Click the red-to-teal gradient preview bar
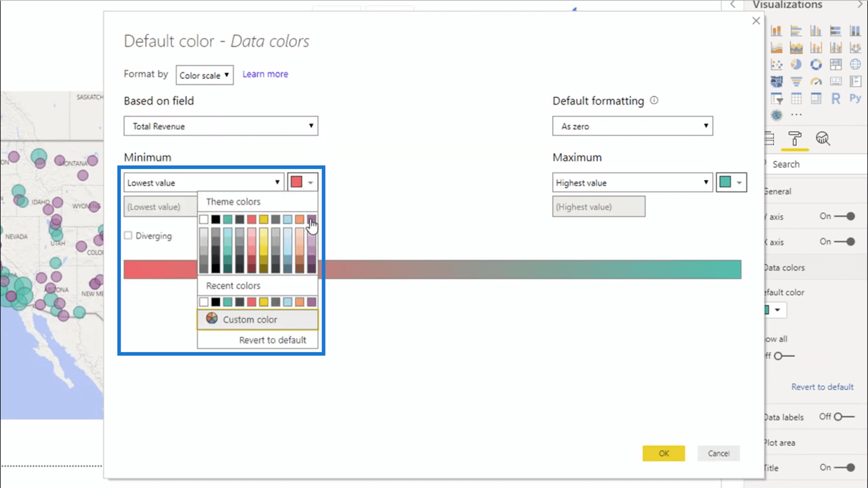This screenshot has height=488, width=868. (432, 269)
